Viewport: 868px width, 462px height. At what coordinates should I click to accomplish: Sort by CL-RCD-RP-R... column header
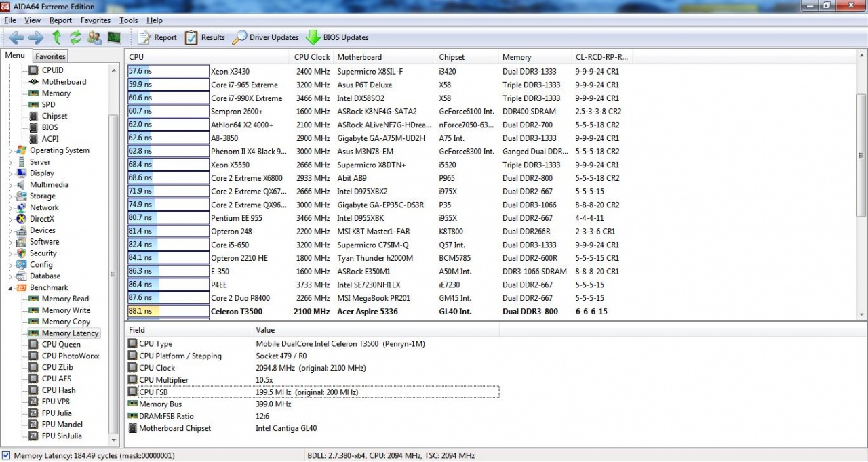pyautogui.click(x=602, y=57)
